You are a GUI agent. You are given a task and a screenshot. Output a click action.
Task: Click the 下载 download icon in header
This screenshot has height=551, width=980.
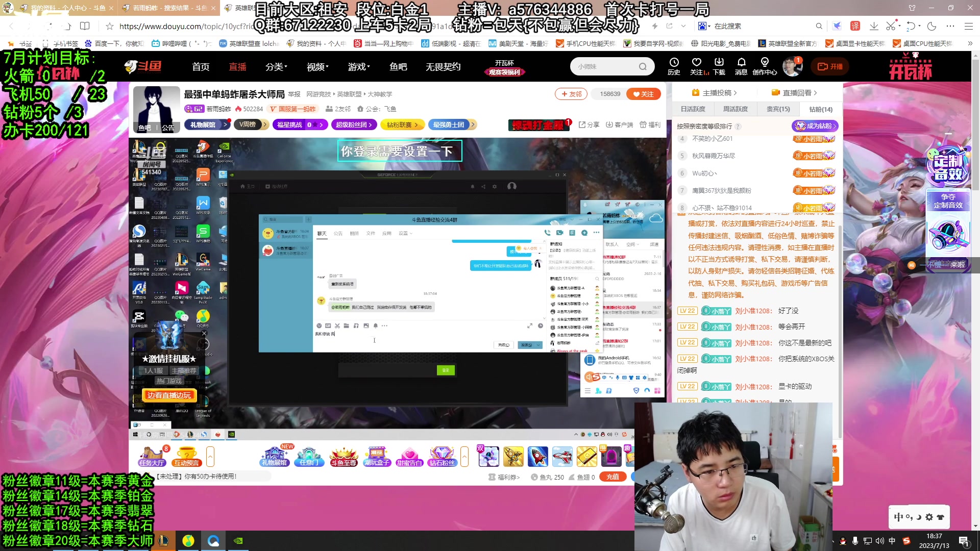[x=719, y=66]
